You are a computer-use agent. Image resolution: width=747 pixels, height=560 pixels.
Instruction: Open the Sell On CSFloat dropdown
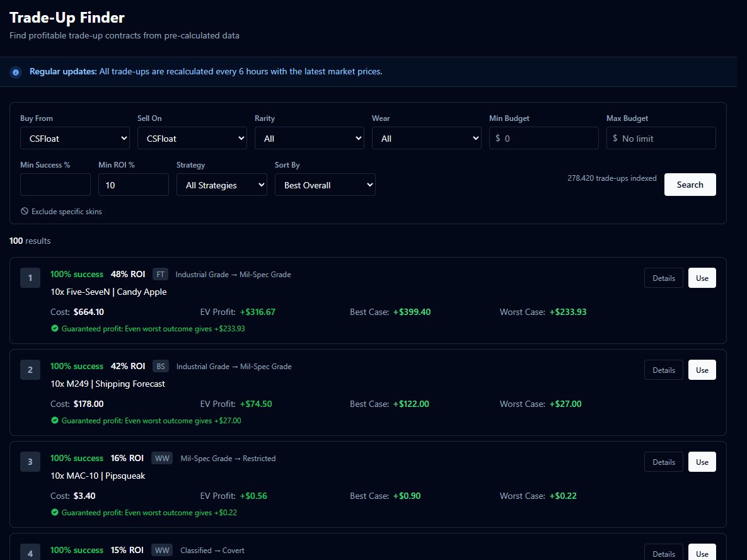coord(192,138)
